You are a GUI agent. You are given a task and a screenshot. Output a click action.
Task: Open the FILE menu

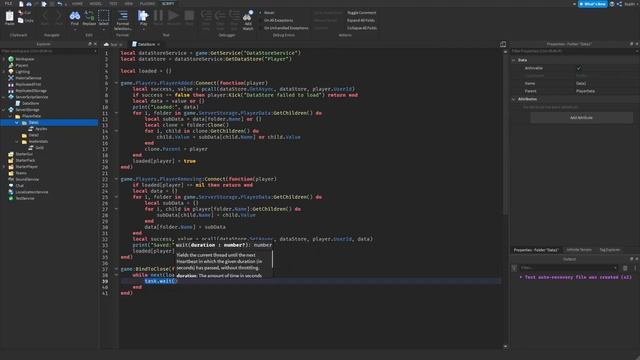click(x=8, y=4)
